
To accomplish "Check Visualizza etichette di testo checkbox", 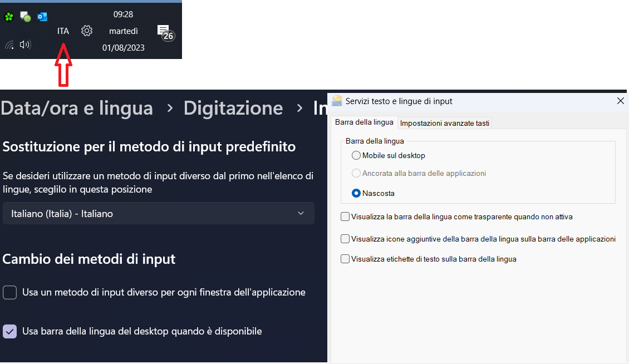I will click(345, 259).
